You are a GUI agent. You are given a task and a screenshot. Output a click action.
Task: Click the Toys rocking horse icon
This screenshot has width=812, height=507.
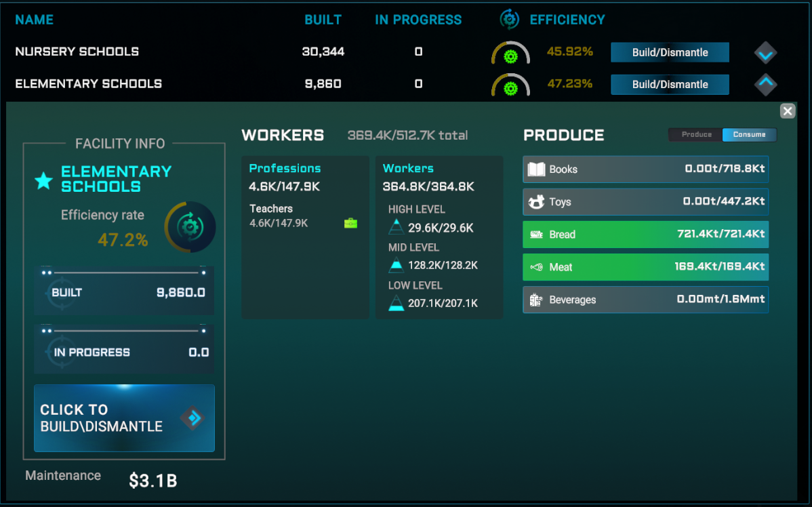[x=536, y=202]
